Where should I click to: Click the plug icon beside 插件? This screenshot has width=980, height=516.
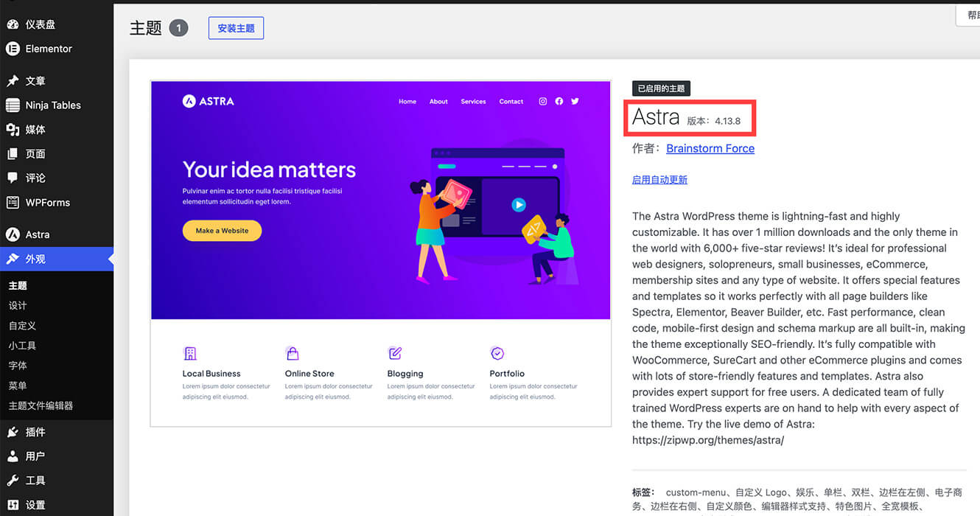click(13, 432)
